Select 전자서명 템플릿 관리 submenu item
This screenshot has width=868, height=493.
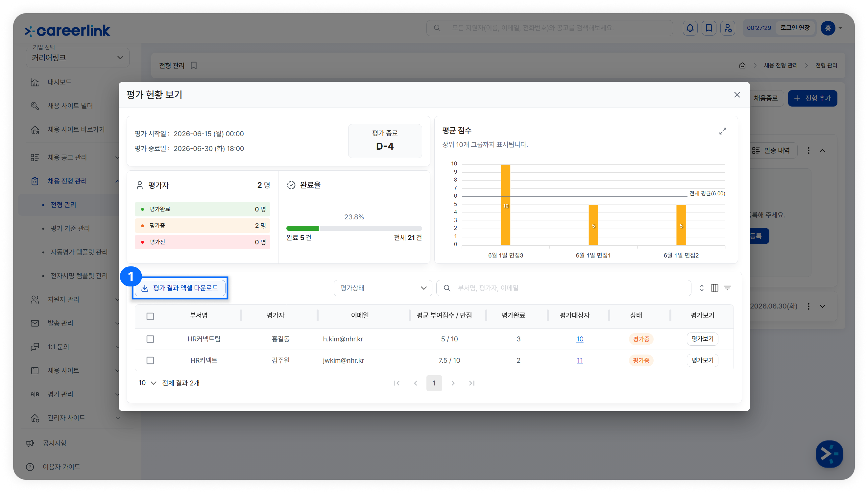click(x=79, y=276)
